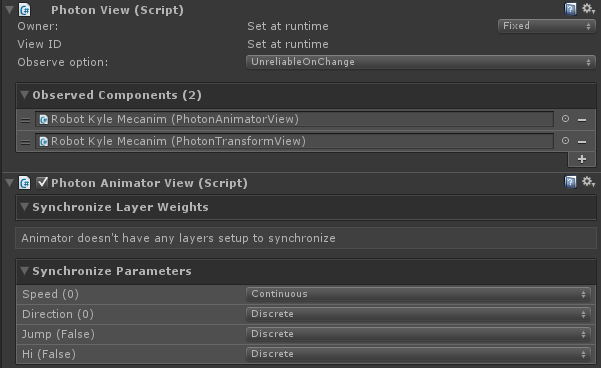Collapse Synchronize Layer Weights section
Screen dimensions: 601x368
click(x=25, y=207)
